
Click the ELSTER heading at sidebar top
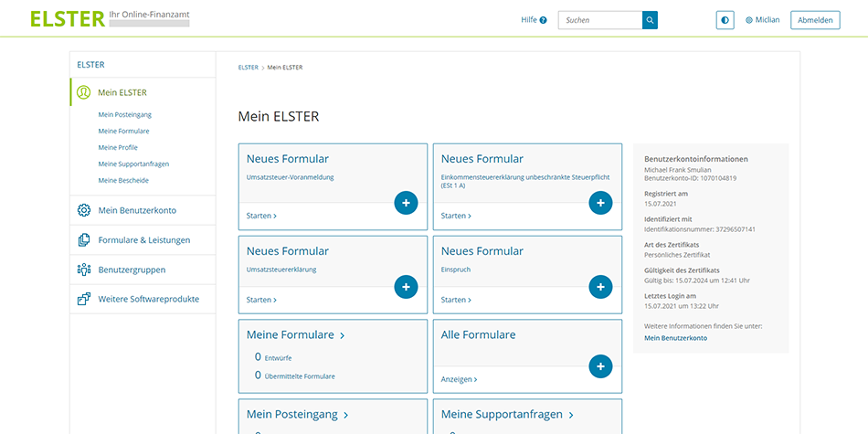[90, 65]
